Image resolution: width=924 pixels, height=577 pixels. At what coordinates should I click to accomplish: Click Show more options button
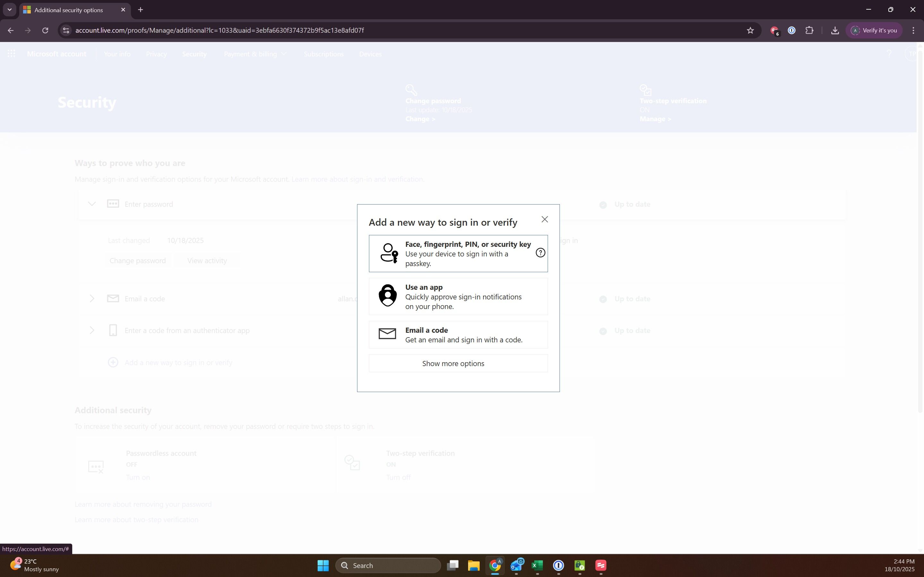(x=458, y=363)
